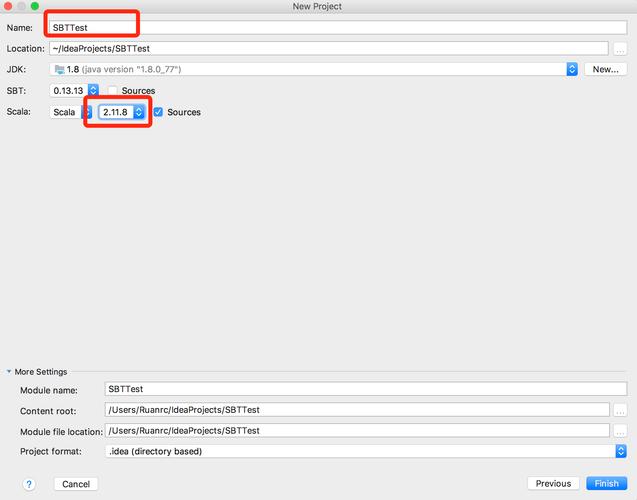Browse for Module file location with ellipsis
Viewport: 637px width, 500px height.
point(620,431)
